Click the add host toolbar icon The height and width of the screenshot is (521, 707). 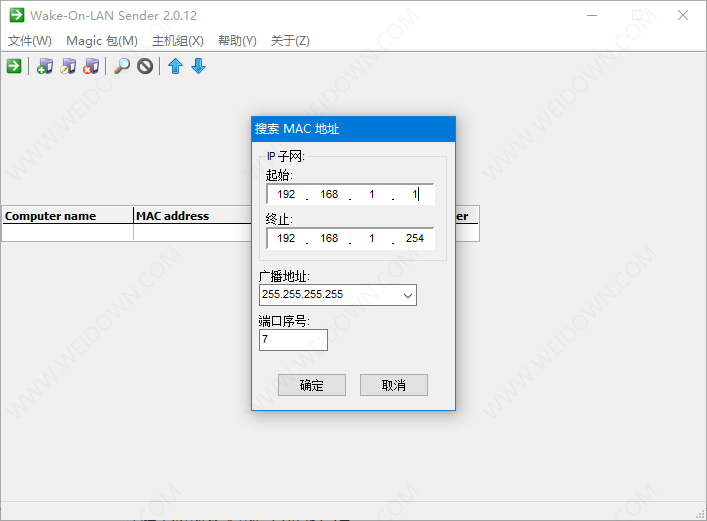(x=45, y=66)
